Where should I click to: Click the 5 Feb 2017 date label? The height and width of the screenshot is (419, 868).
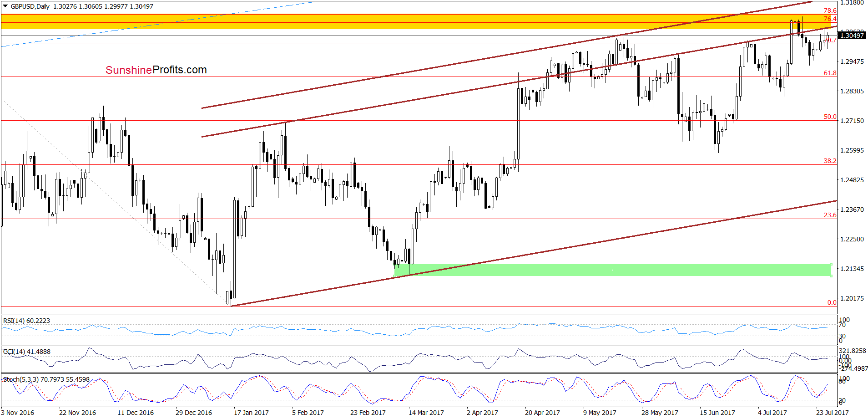(308, 413)
